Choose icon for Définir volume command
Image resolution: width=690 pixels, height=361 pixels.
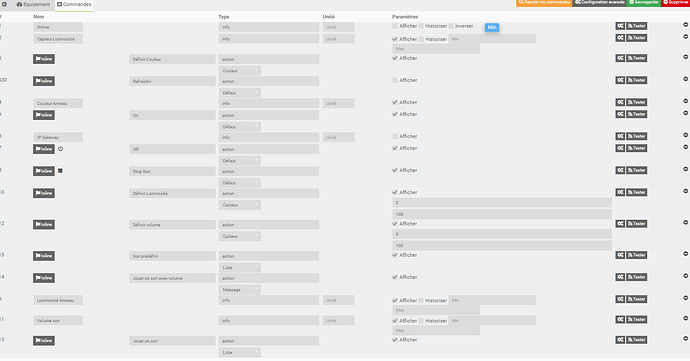44,225
